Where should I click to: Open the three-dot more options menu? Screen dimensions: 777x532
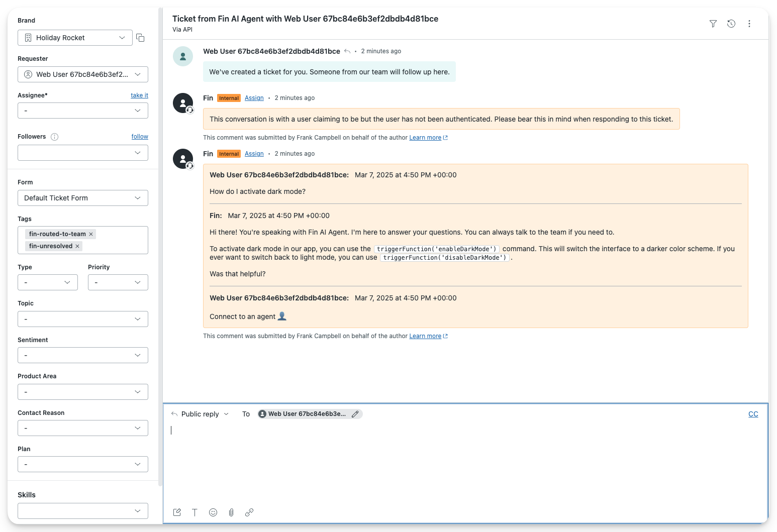(x=749, y=24)
